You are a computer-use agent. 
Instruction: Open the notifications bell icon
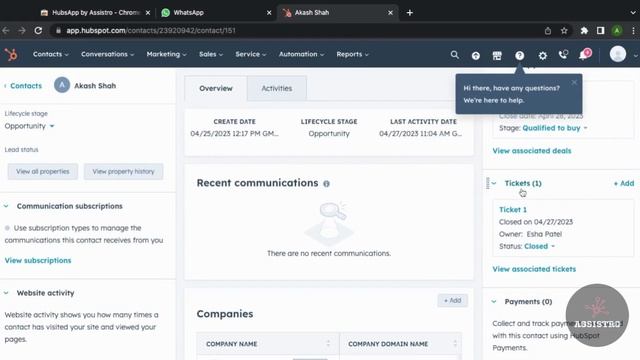point(584,55)
